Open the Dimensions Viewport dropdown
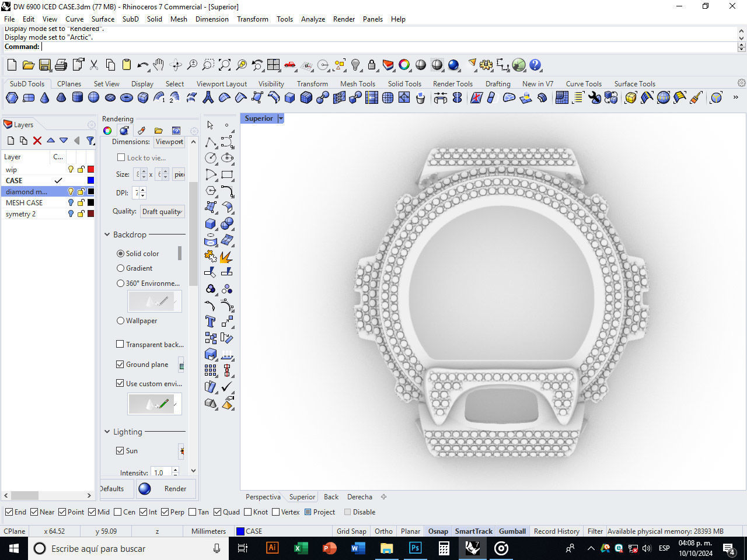747x560 pixels. point(169,142)
